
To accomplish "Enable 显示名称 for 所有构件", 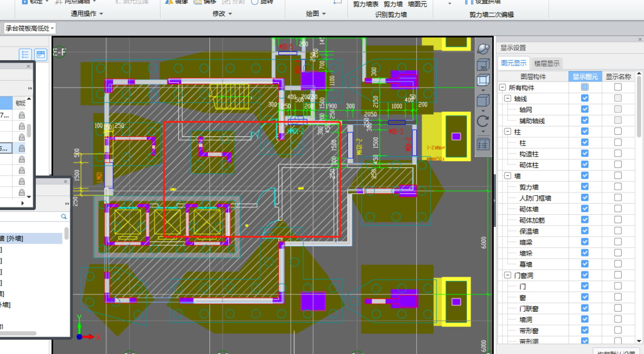I will click(x=618, y=87).
